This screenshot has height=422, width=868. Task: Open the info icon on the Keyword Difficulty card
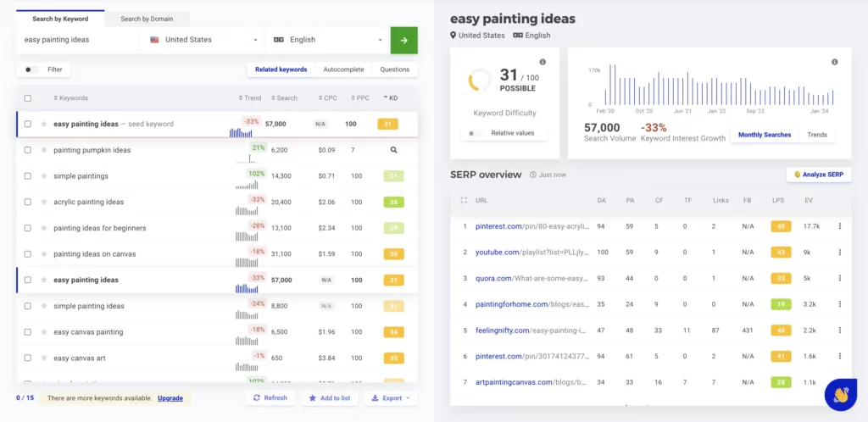(542, 62)
